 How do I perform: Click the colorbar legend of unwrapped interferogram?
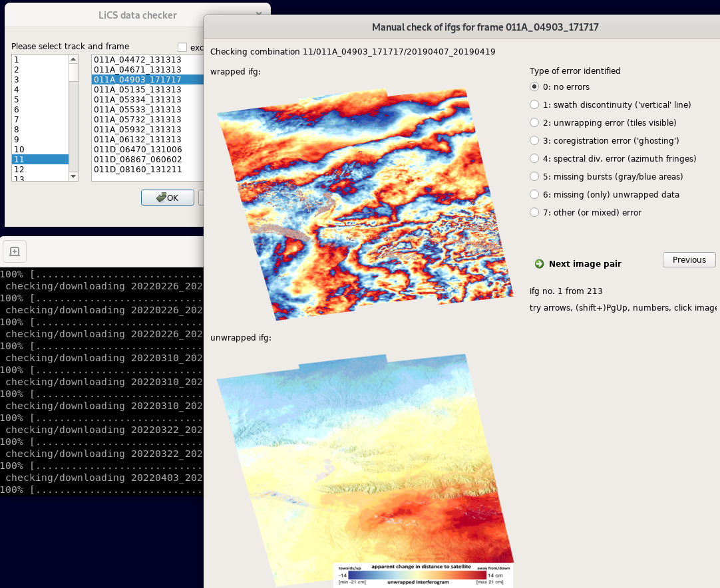tap(423, 575)
